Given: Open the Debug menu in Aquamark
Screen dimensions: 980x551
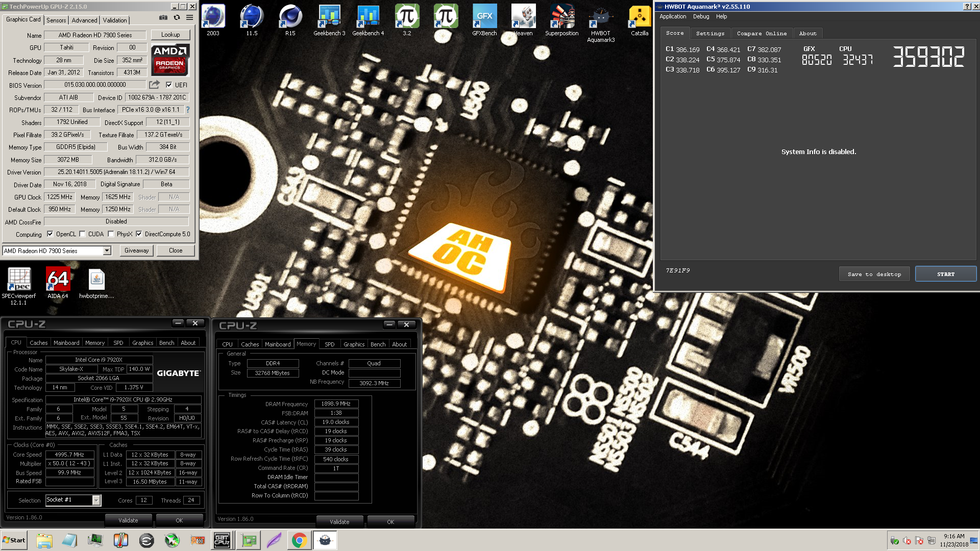Looking at the screenshot, I should pos(701,16).
